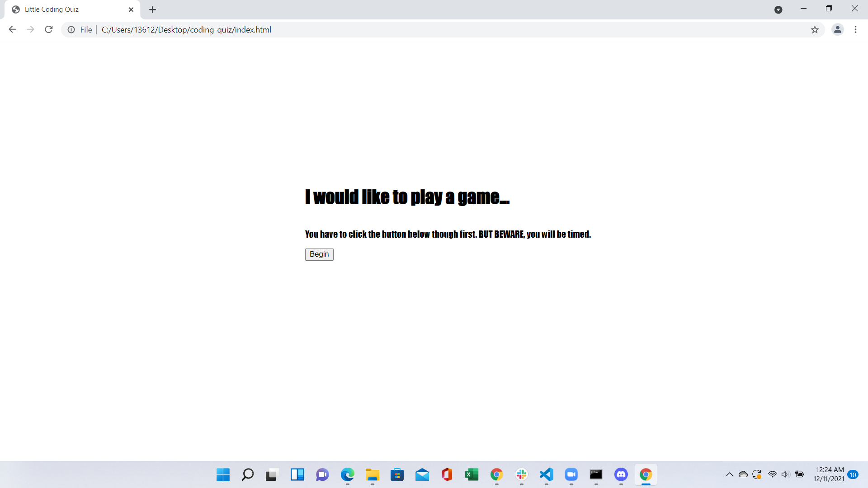Click the Wi-Fi icon in the system tray

click(771, 474)
